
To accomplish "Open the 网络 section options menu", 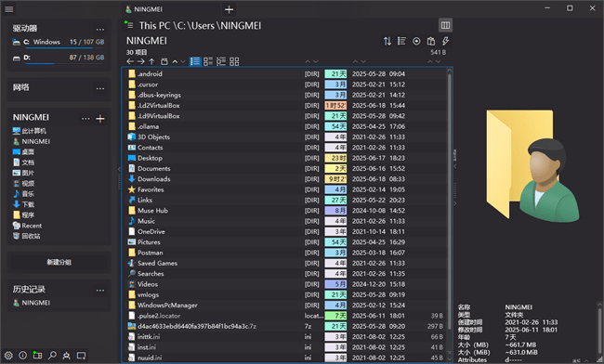I will [x=100, y=88].
